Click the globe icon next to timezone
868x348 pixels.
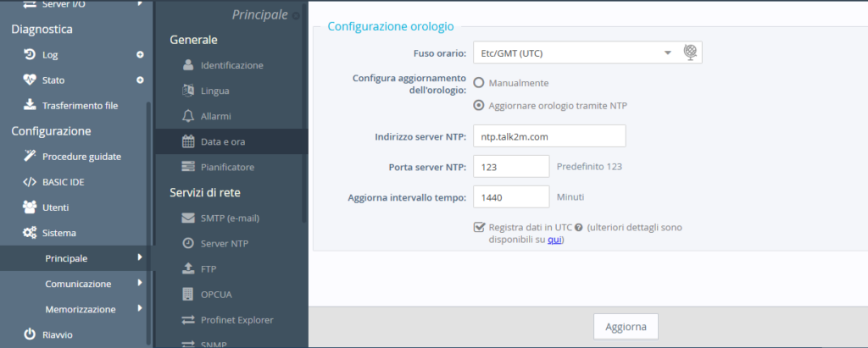[x=692, y=52]
